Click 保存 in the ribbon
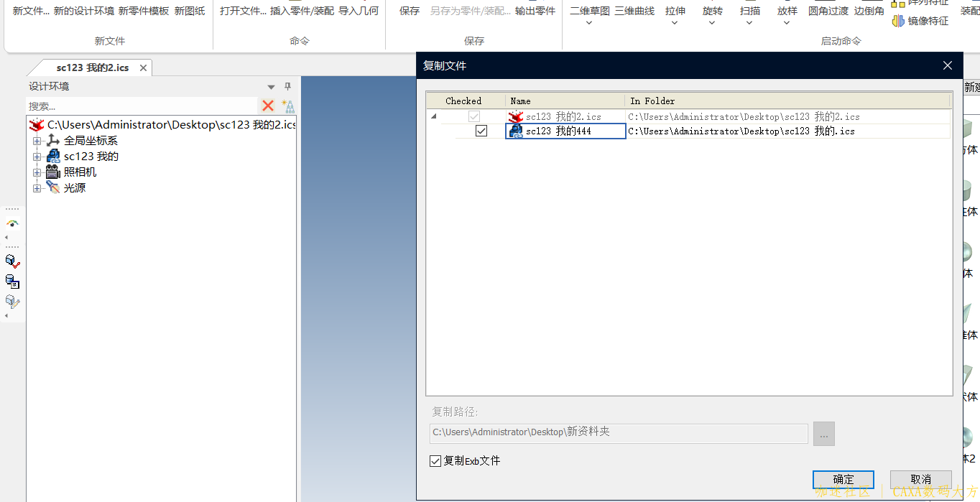980x502 pixels. [410, 11]
